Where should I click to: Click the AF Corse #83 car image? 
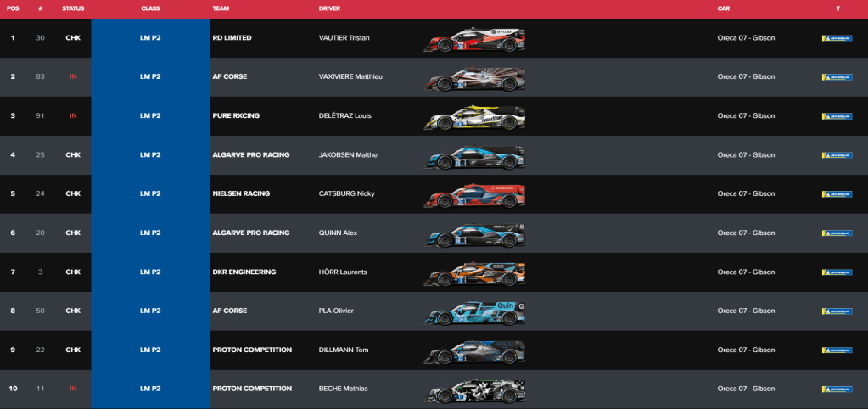[x=474, y=79]
